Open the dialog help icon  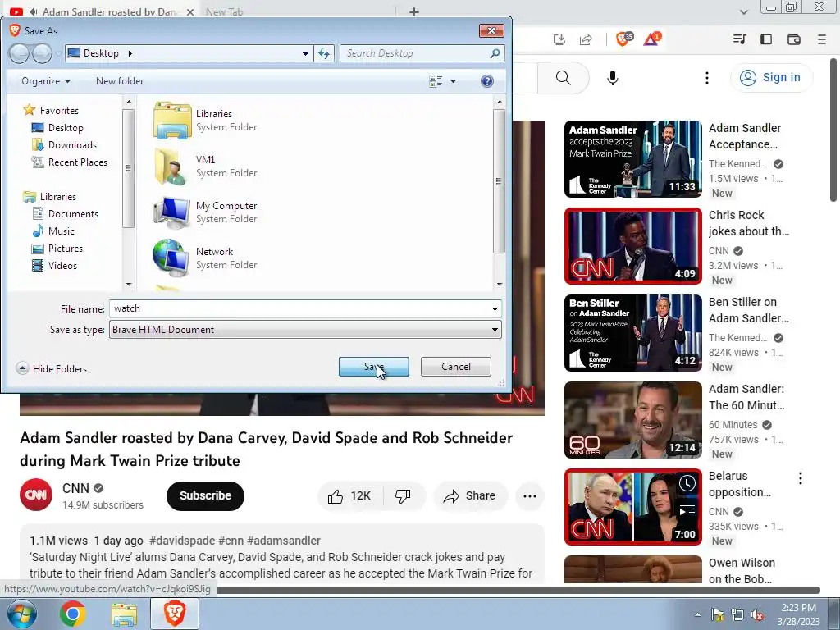click(x=487, y=81)
